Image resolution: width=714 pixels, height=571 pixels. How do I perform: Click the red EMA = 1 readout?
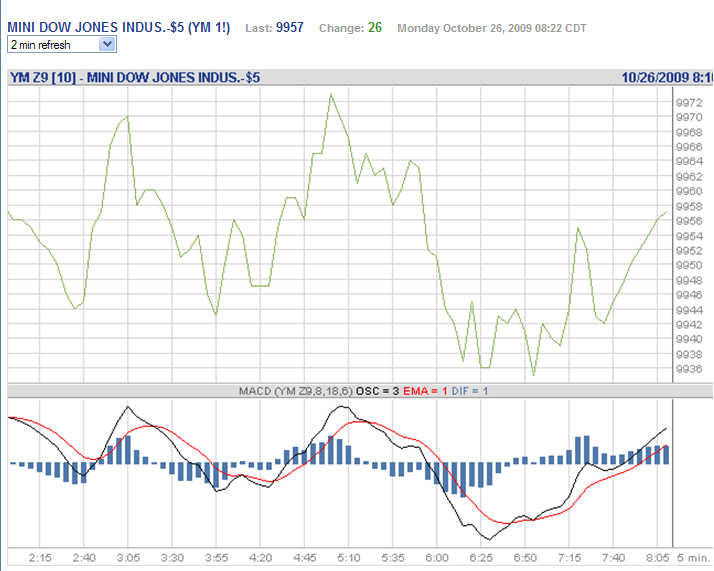tap(425, 391)
